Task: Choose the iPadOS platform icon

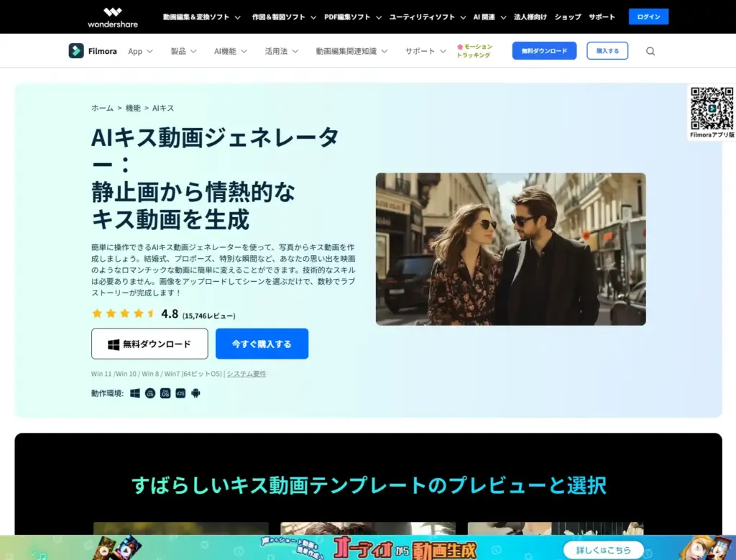Action: coord(165,393)
